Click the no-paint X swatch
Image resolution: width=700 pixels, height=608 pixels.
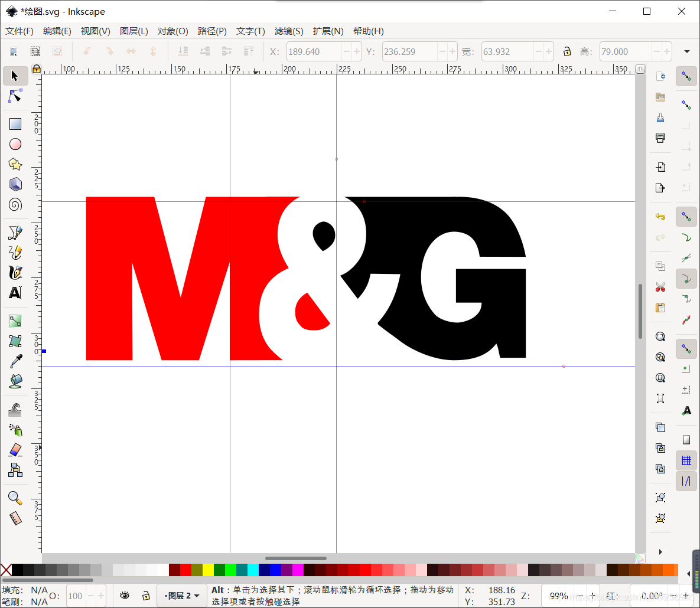[6, 570]
